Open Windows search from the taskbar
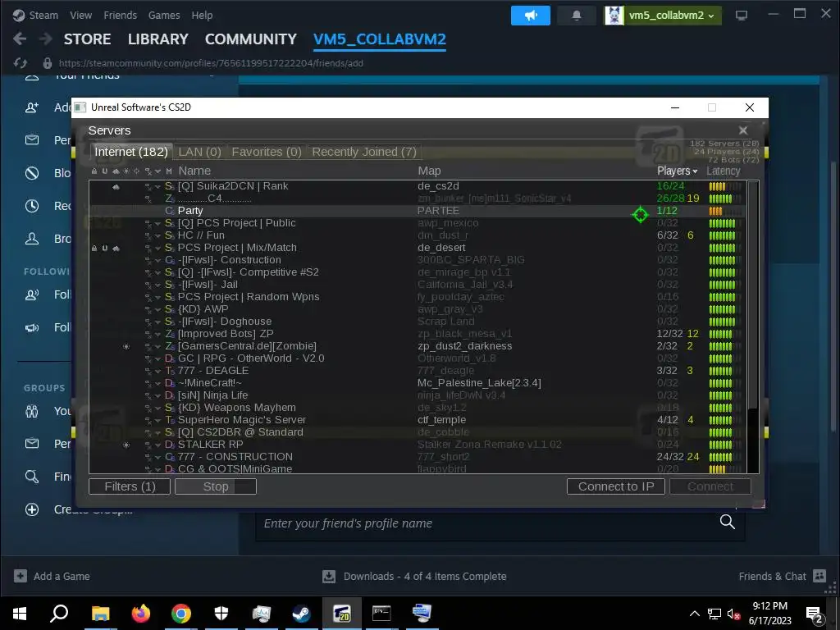The height and width of the screenshot is (630, 840). (59, 613)
